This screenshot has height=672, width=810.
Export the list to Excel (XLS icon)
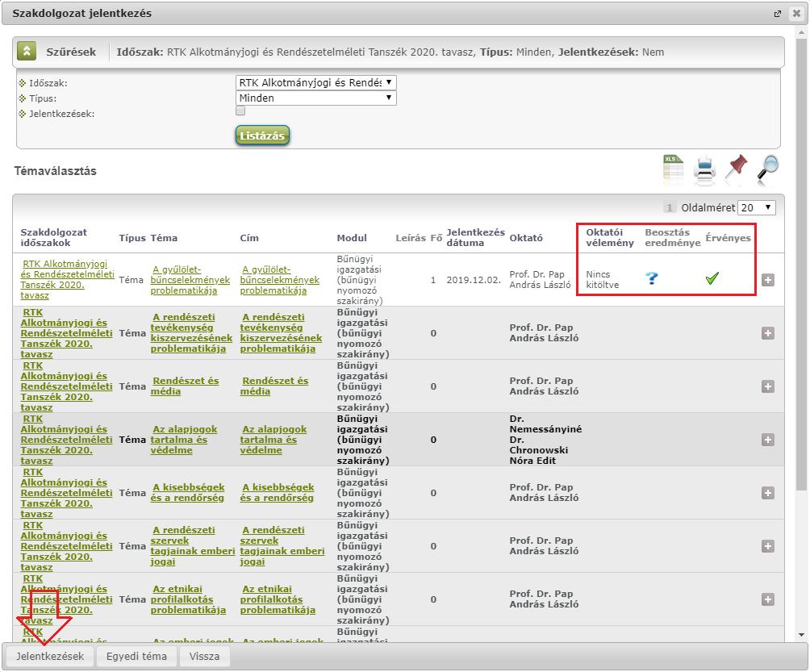tap(673, 167)
